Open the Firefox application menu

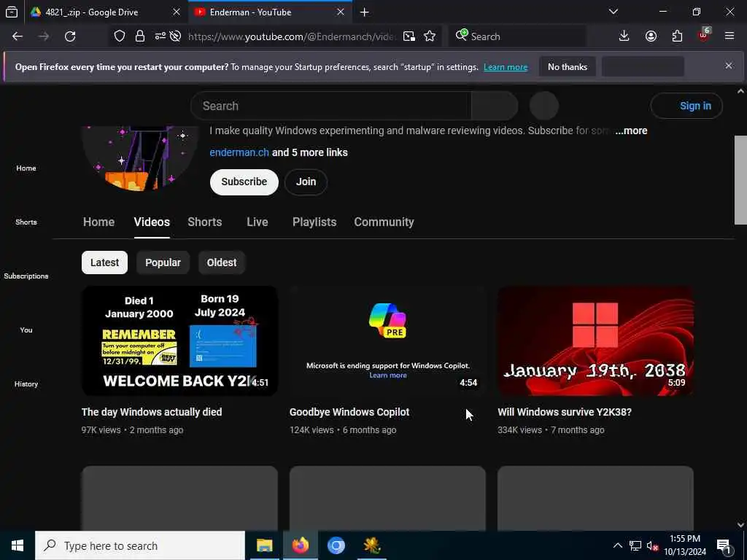coord(729,36)
